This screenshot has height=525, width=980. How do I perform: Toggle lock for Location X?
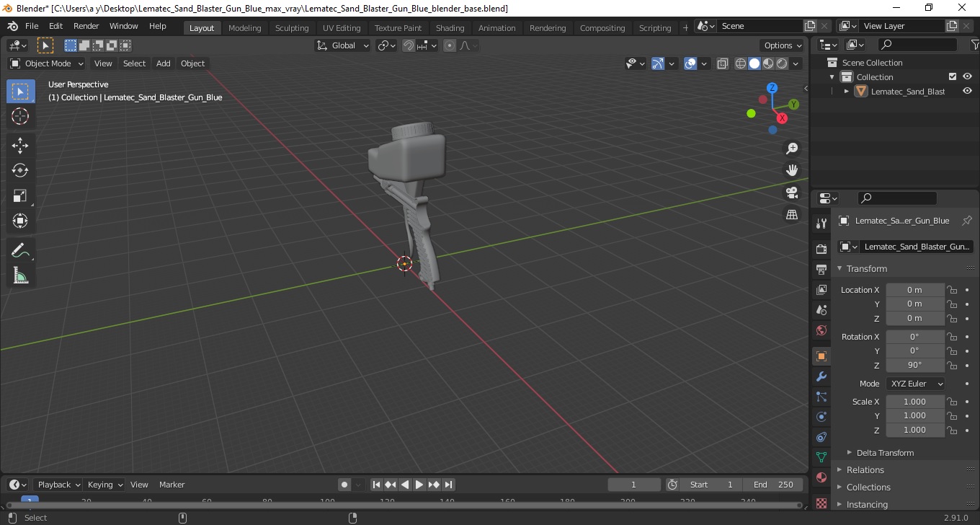pyautogui.click(x=952, y=290)
